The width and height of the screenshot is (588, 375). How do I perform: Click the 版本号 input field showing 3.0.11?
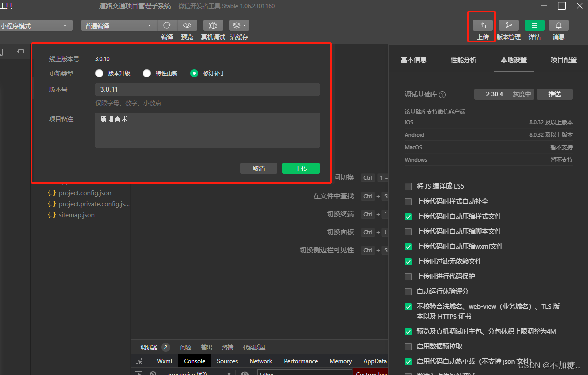[x=207, y=89]
